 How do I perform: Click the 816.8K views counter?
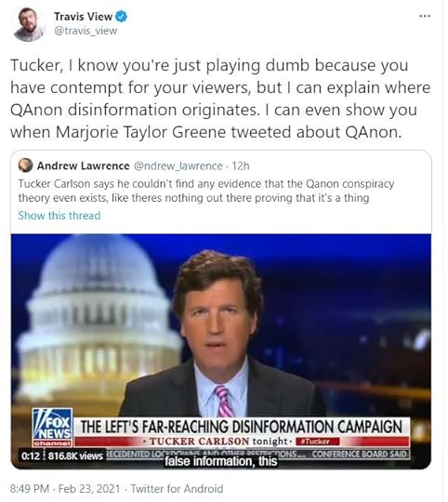point(75,456)
